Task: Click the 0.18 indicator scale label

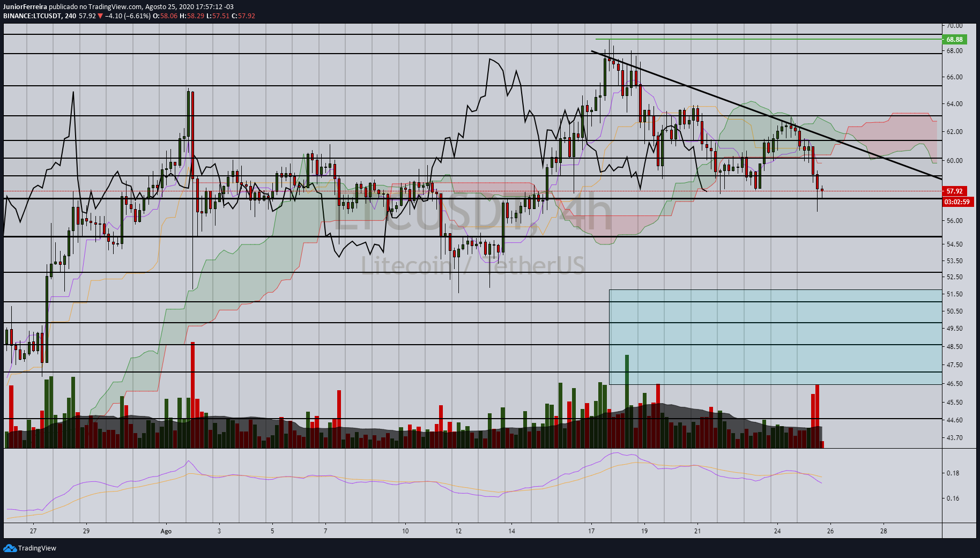Action: point(953,473)
